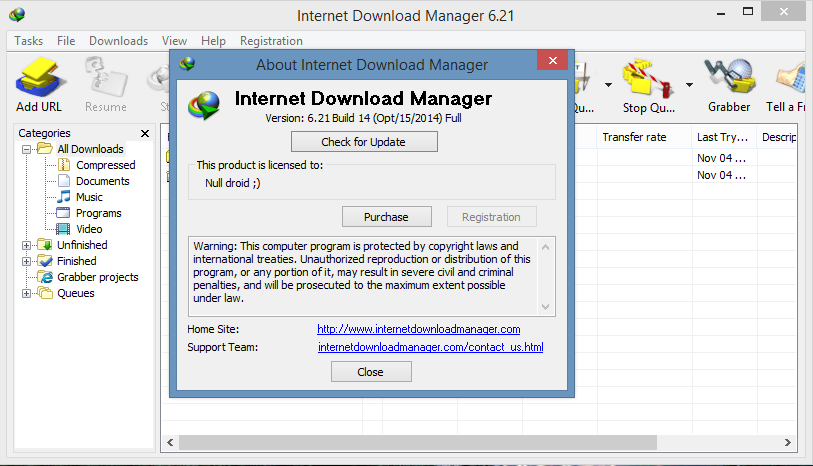Click the Description column header
Viewport: 813px width, 466px height.
777,137
